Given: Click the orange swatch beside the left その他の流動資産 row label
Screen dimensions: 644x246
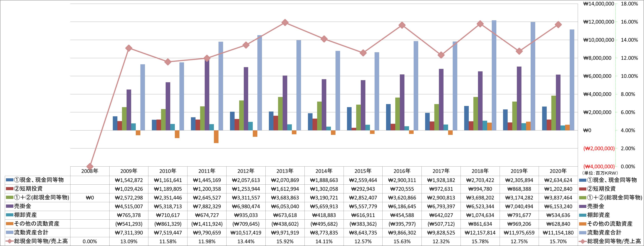Looking at the screenshot, I should click(10, 223).
